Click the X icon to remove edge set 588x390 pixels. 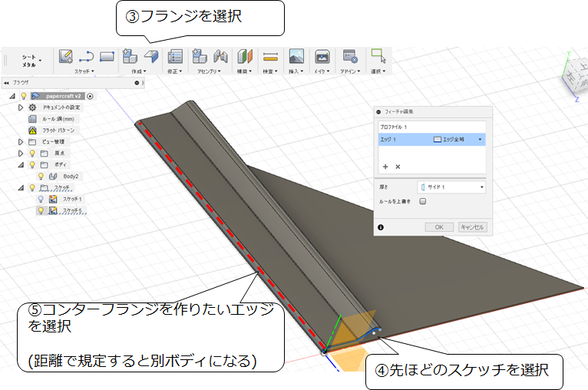click(398, 167)
